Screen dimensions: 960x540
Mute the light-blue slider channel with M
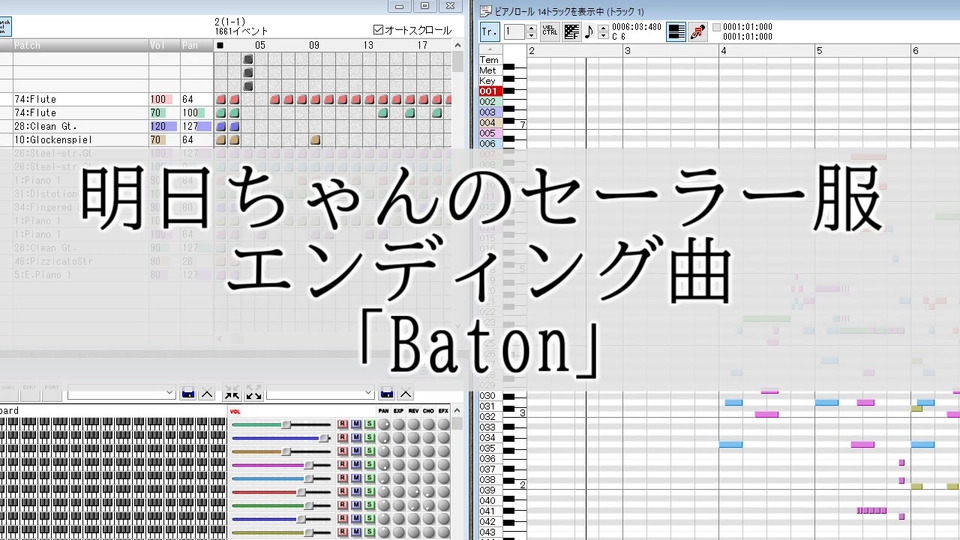click(x=356, y=478)
